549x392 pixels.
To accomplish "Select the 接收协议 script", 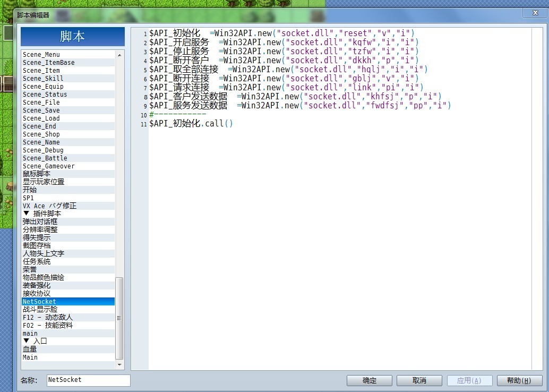I will (68, 294).
